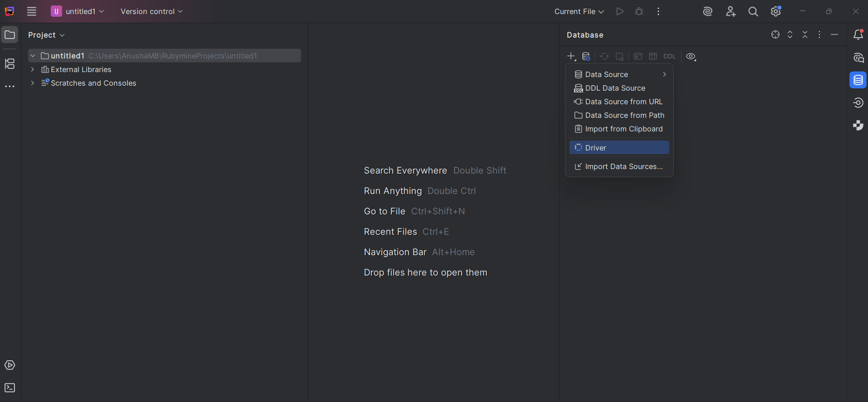
Task: Click the Search Everywhere magnifier icon
Action: [x=753, y=12]
